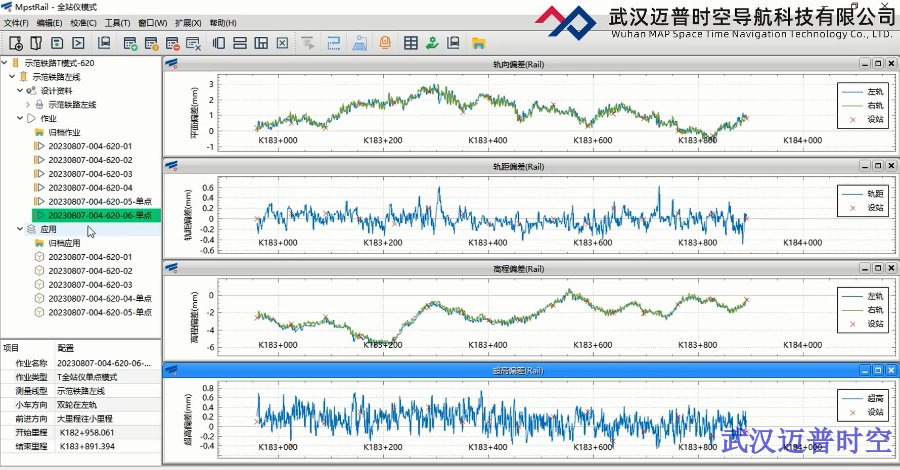Click the 前进方向 value 大里程往小里程
Viewport: 900px width, 470px height.
tap(85, 418)
